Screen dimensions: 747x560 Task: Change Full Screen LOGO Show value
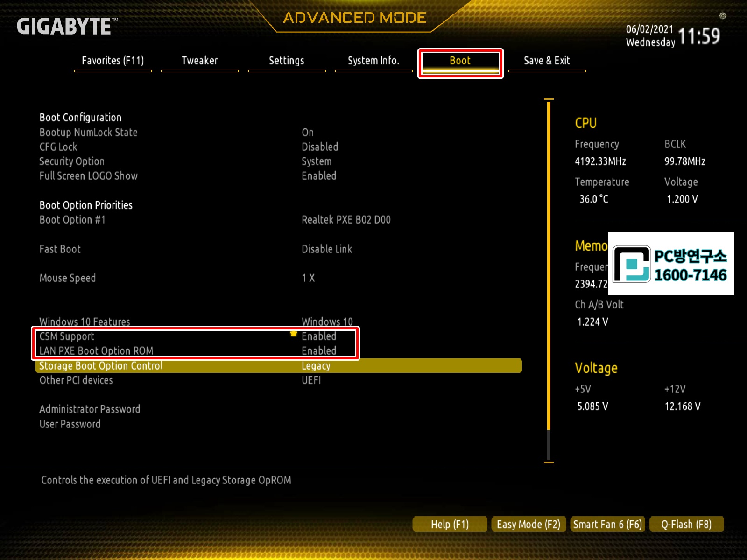tap(319, 176)
